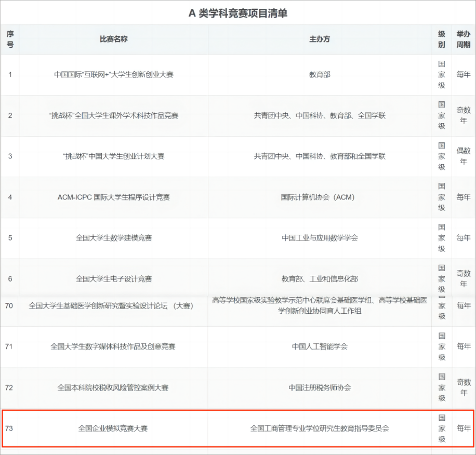The height and width of the screenshot is (455, 476).
Task: Select 全国大学生电子设计竞赛 competition name
Action: (113, 279)
